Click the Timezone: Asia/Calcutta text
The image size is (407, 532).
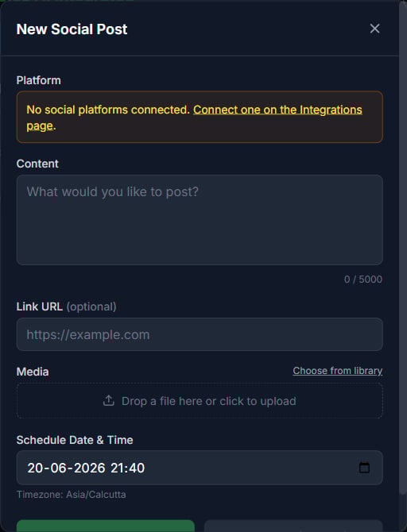(72, 495)
